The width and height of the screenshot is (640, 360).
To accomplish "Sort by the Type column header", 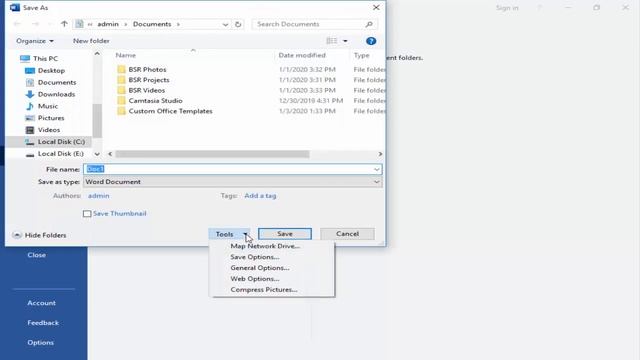I will pos(362,55).
